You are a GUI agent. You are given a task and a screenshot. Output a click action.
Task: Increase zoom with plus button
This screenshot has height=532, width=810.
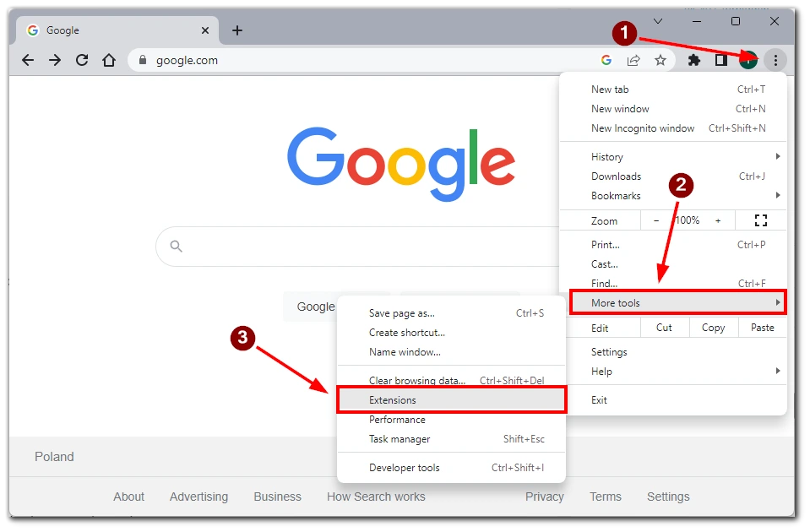(x=718, y=220)
